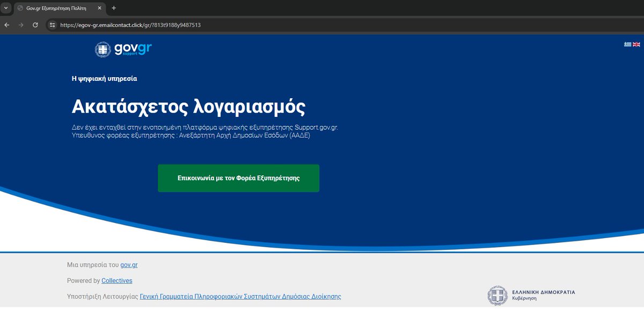
Task: Click the Υπεύθυνος φορέας εξυπηρέτησης text line
Action: [191, 136]
